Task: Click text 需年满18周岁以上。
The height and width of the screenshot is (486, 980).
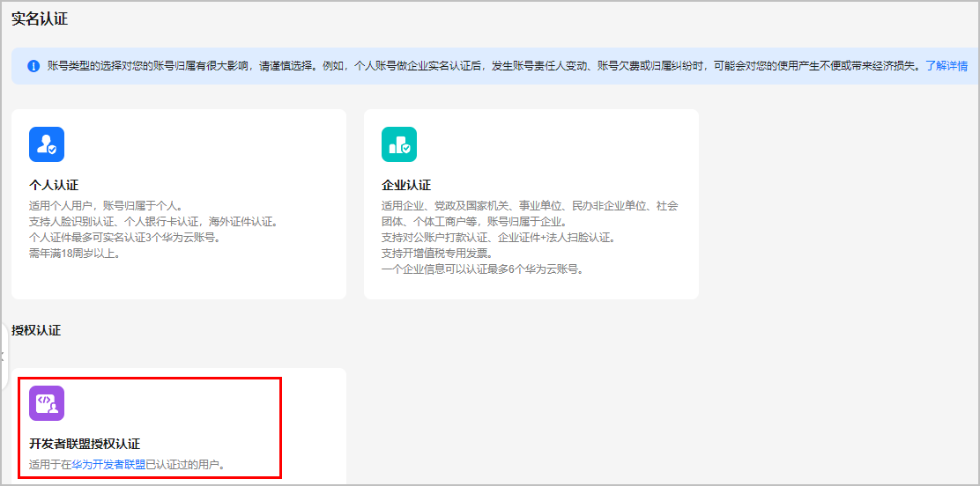Action: click(74, 254)
